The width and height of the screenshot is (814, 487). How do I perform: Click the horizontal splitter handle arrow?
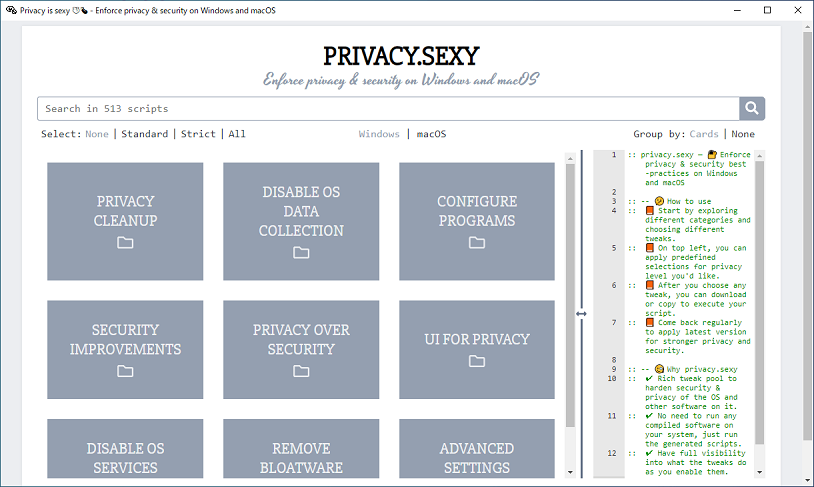[x=581, y=314]
